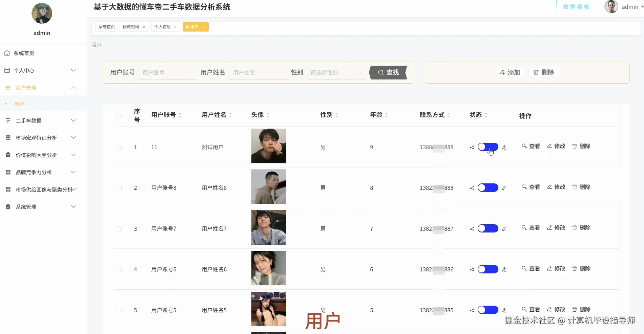The image size is (644, 334).
Task: Expand the 二手车数据 menu chevron
Action: click(73, 120)
